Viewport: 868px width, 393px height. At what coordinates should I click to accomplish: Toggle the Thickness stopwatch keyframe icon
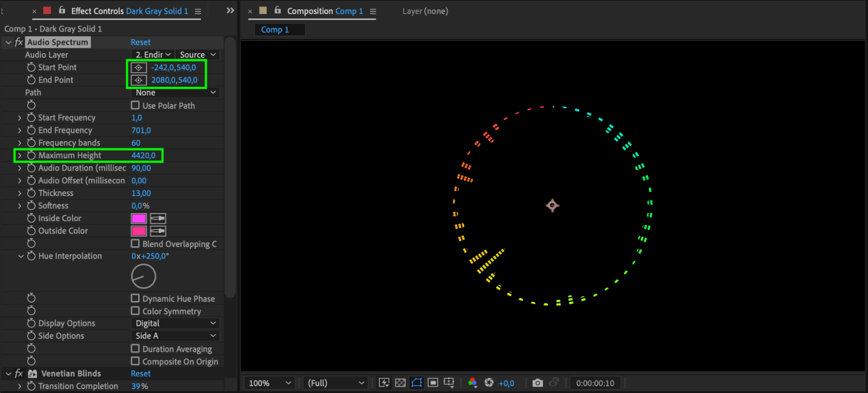(31, 193)
